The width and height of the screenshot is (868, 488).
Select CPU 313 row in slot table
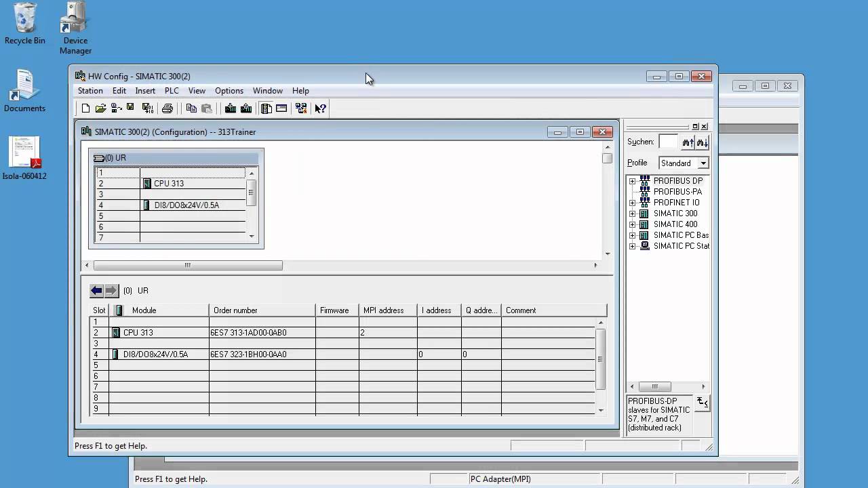coord(342,333)
